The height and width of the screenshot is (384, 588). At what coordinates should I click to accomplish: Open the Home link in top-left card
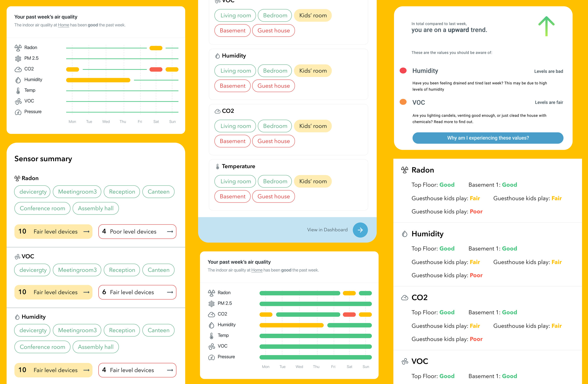click(64, 25)
